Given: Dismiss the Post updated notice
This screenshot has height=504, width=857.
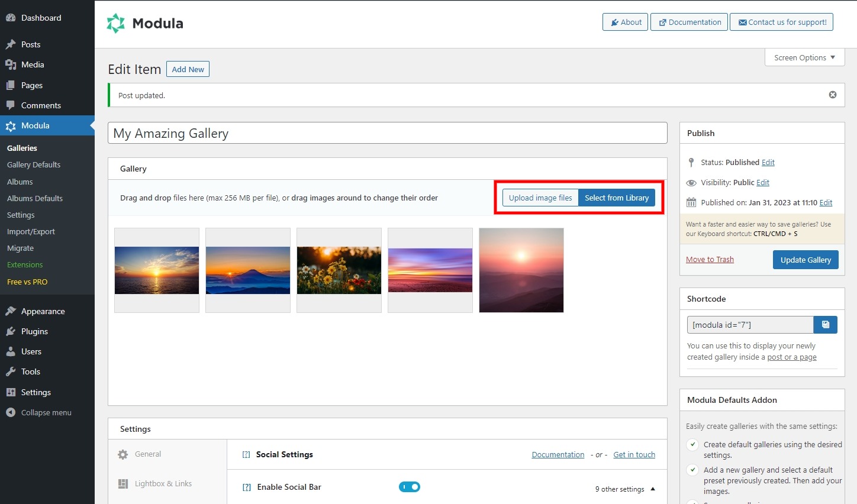Looking at the screenshot, I should click(833, 94).
